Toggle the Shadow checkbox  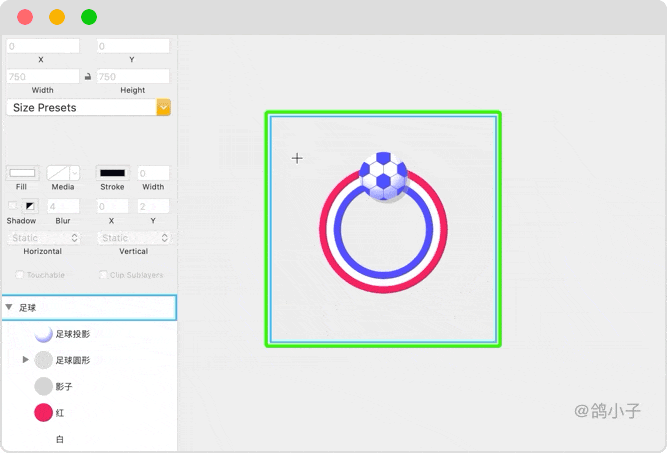tap(12, 206)
